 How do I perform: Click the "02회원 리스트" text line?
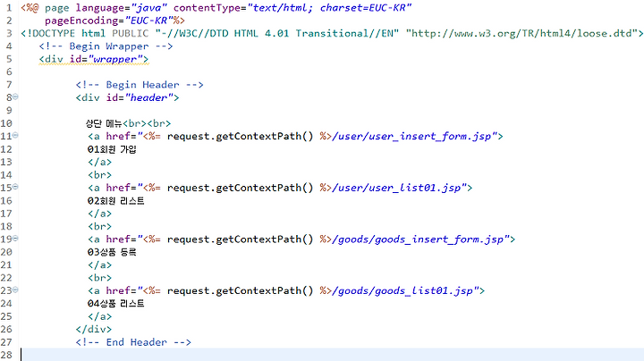115,201
